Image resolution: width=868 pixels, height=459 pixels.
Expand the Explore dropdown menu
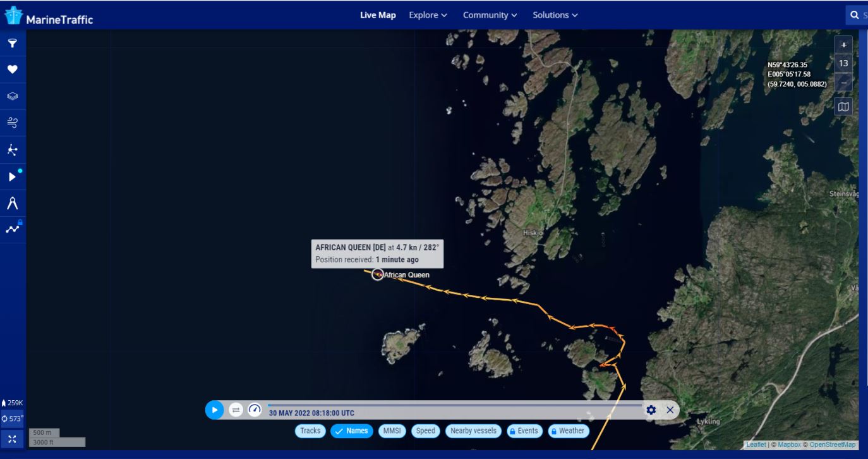tap(428, 15)
